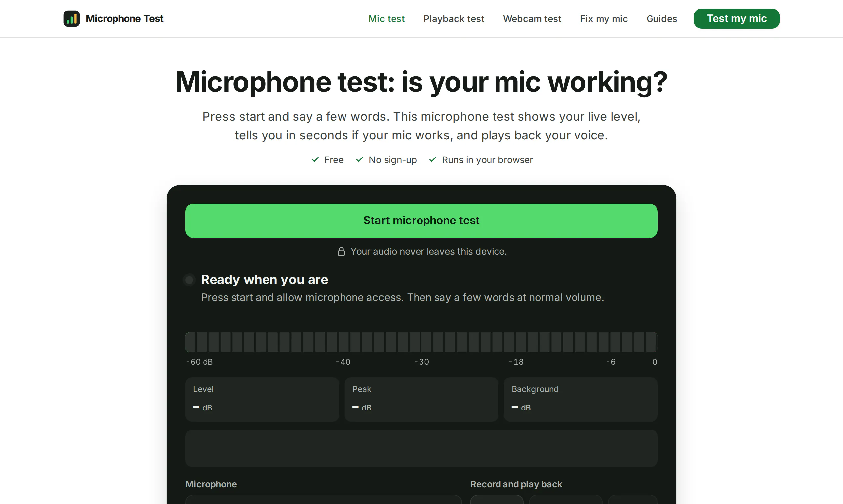The image size is (843, 504).
Task: Click the checkmark icon next to No sign-up
Action: [x=360, y=159]
